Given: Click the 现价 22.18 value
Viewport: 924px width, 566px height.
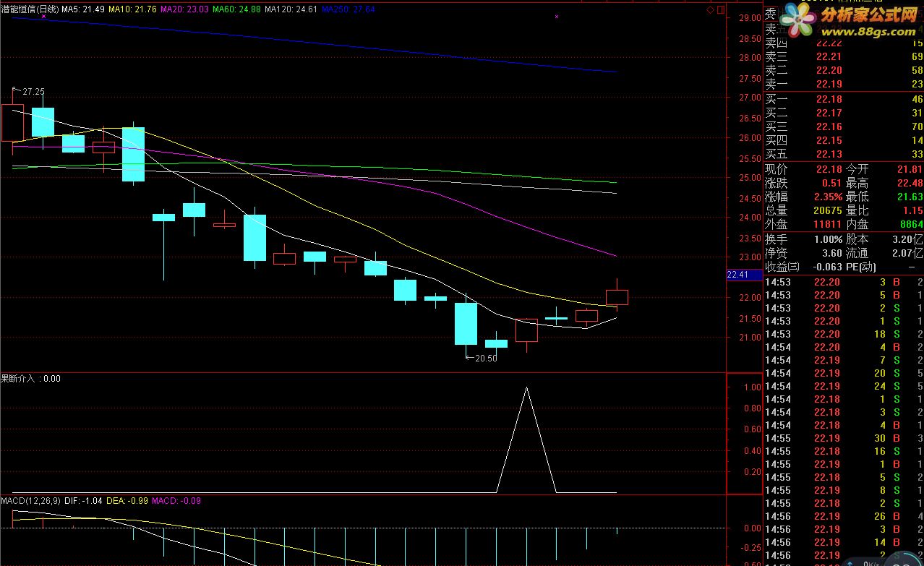Looking at the screenshot, I should point(829,169).
